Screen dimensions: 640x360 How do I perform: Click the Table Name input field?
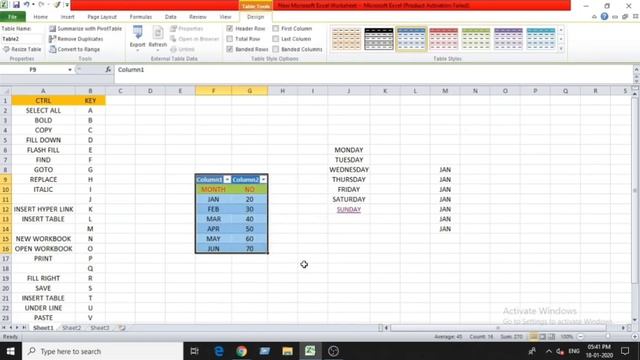(21, 39)
